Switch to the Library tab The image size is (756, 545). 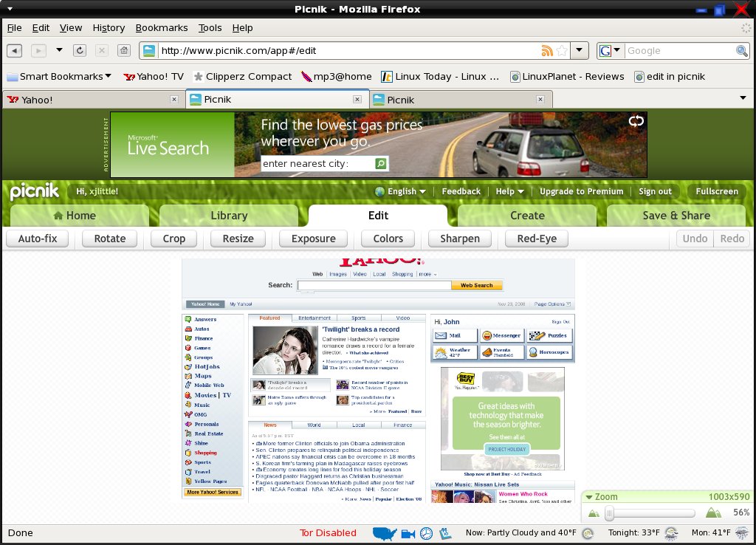(x=229, y=216)
